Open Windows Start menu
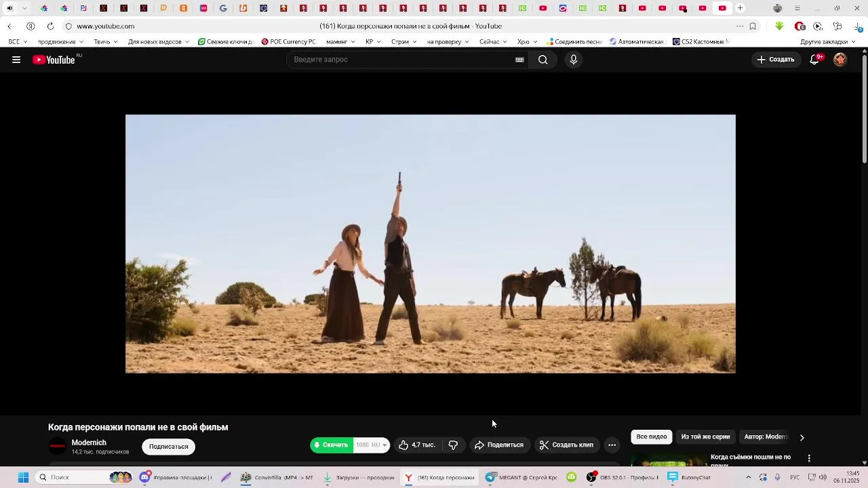This screenshot has height=488, width=868. [23, 477]
